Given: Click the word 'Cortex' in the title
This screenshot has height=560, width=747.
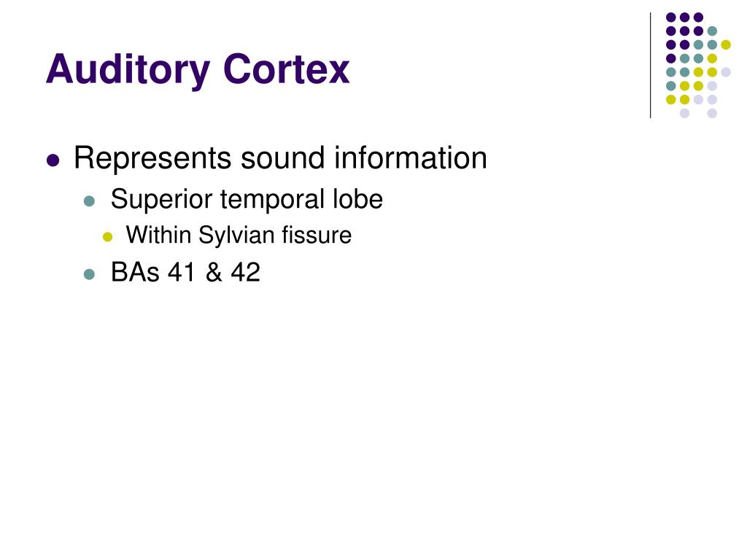Looking at the screenshot, I should click(x=286, y=69).
